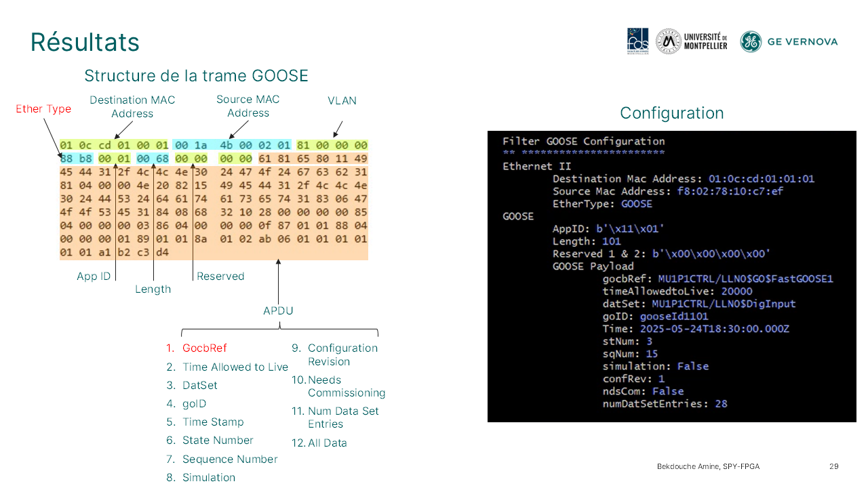Click the APDU label above the bracket
The image size is (868, 488).
278,311
